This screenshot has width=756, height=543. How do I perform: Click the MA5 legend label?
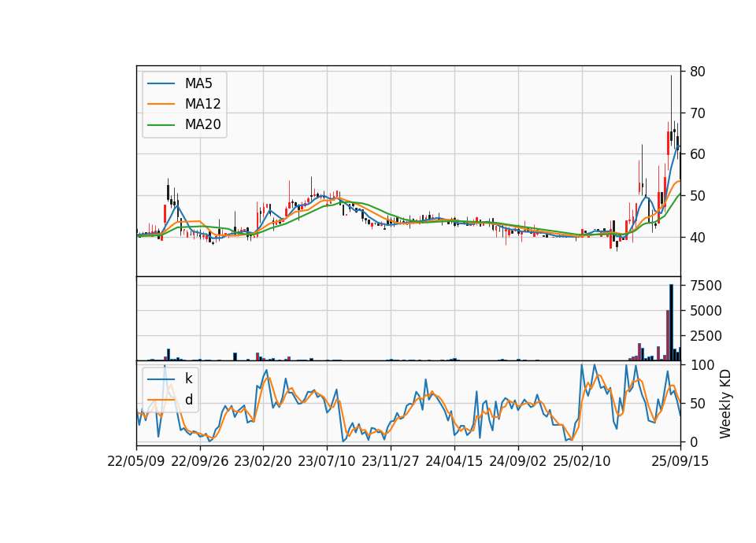click(198, 83)
